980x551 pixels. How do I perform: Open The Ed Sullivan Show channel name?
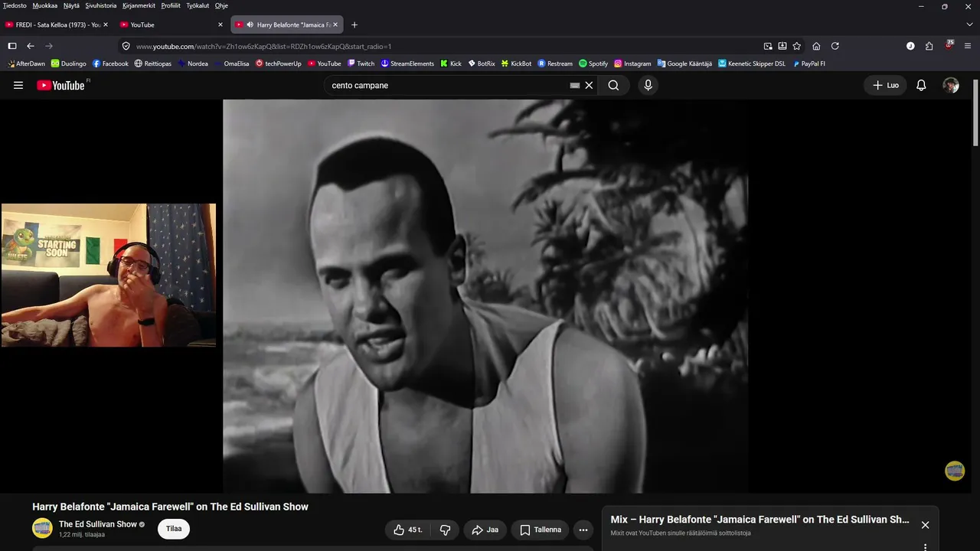pos(98,524)
